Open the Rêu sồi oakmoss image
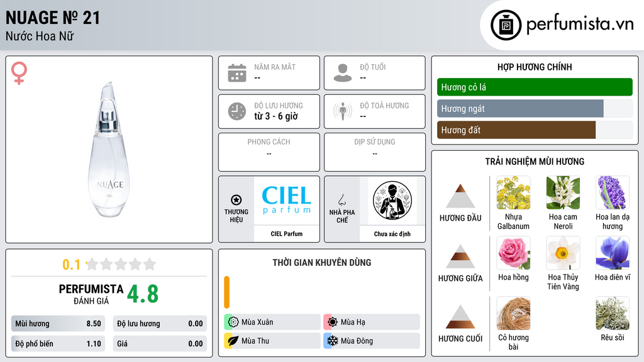Screen dimensions: 644x362 point(613,314)
